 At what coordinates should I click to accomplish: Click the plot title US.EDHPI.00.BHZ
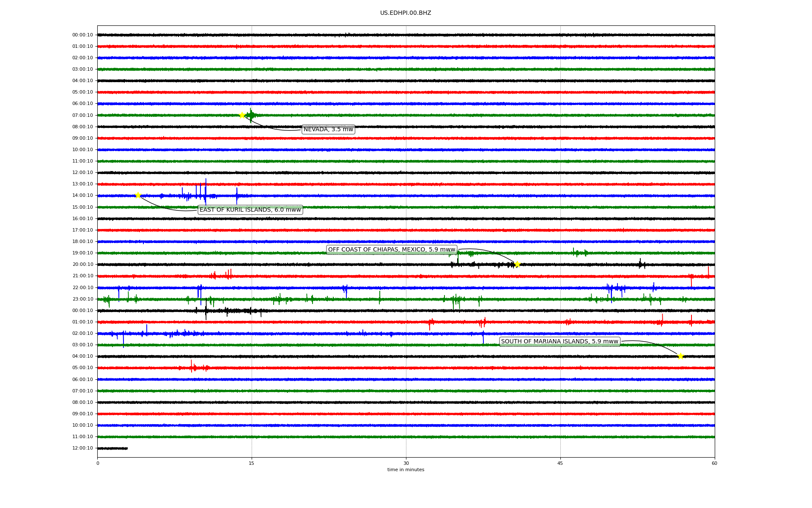point(406,13)
